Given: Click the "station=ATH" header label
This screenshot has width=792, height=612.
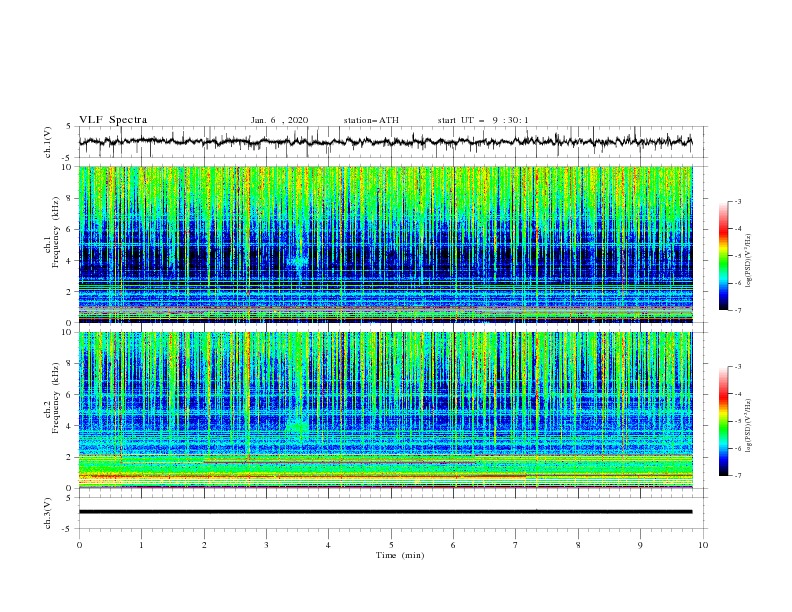Looking at the screenshot, I should coord(371,120).
